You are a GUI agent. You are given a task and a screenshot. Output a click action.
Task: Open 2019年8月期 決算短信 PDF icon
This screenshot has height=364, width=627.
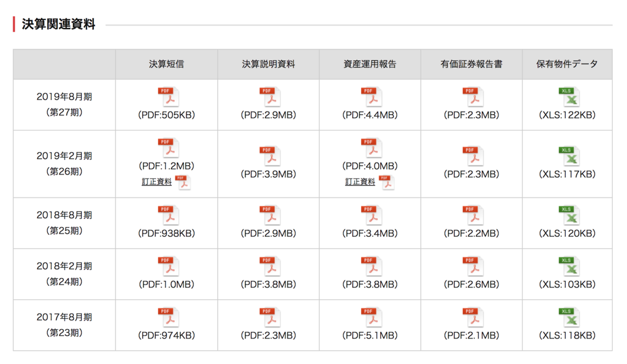[x=168, y=97]
